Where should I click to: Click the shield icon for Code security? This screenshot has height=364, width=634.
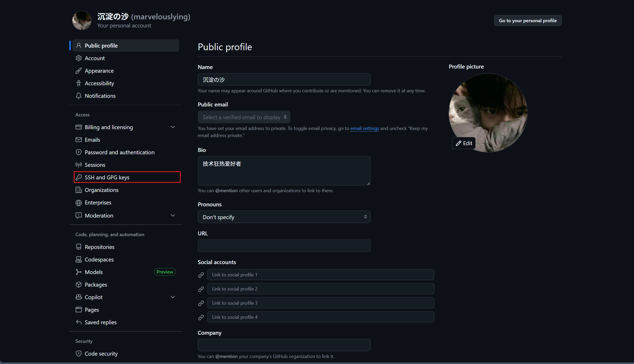coord(79,354)
